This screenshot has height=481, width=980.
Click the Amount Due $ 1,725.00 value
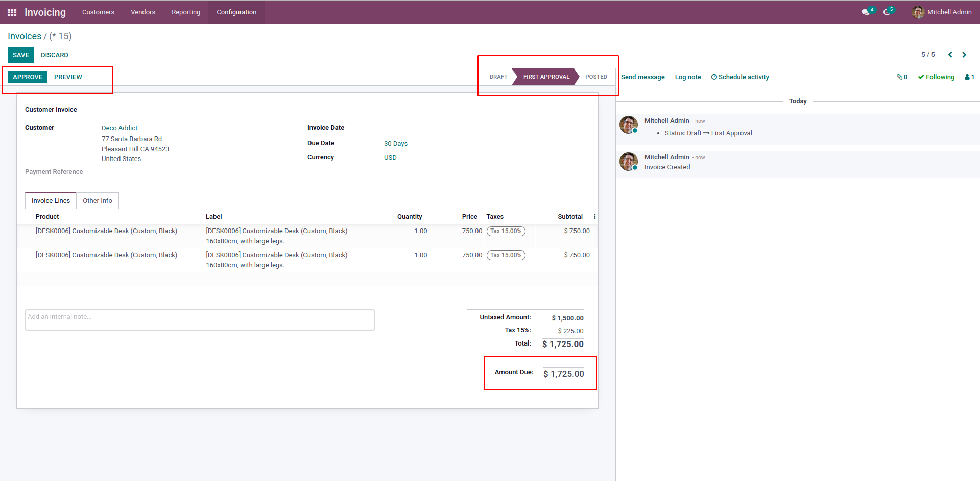[563, 374]
